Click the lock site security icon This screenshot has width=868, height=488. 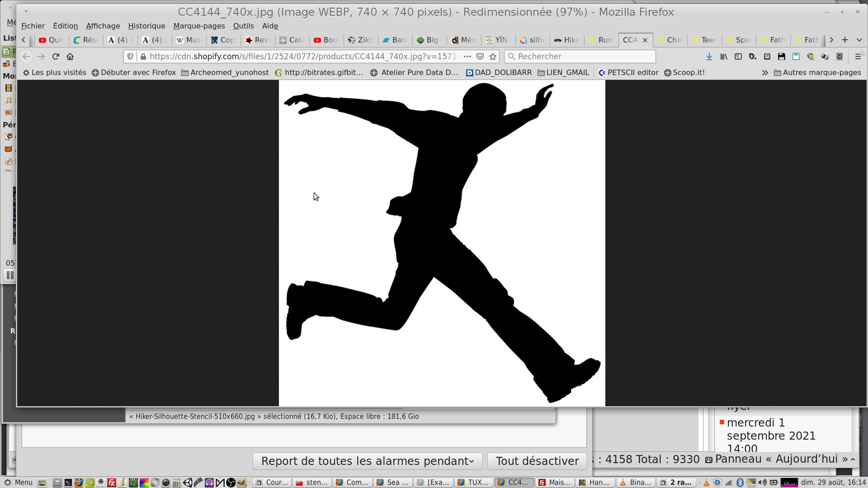[143, 56]
